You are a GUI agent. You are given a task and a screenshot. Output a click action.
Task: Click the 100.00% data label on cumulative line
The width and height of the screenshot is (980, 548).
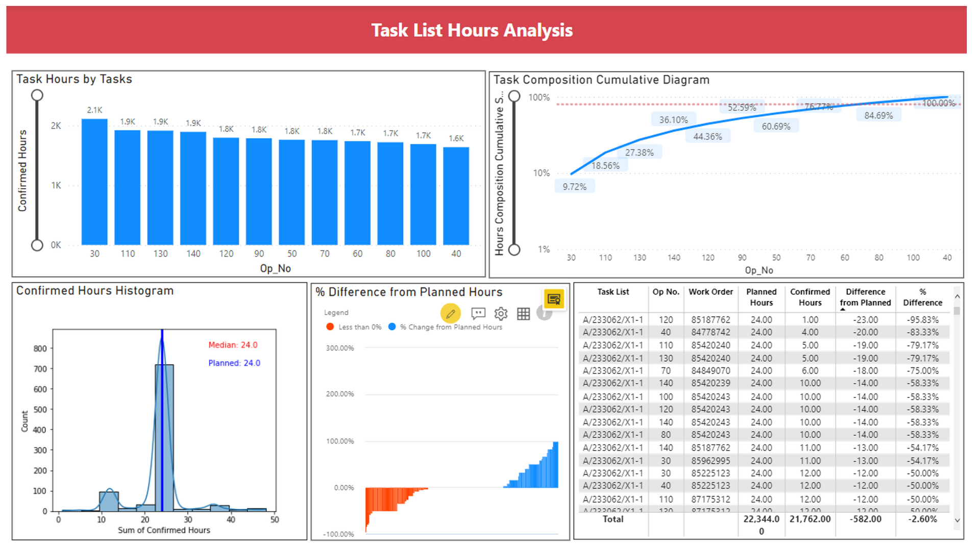pos(938,103)
